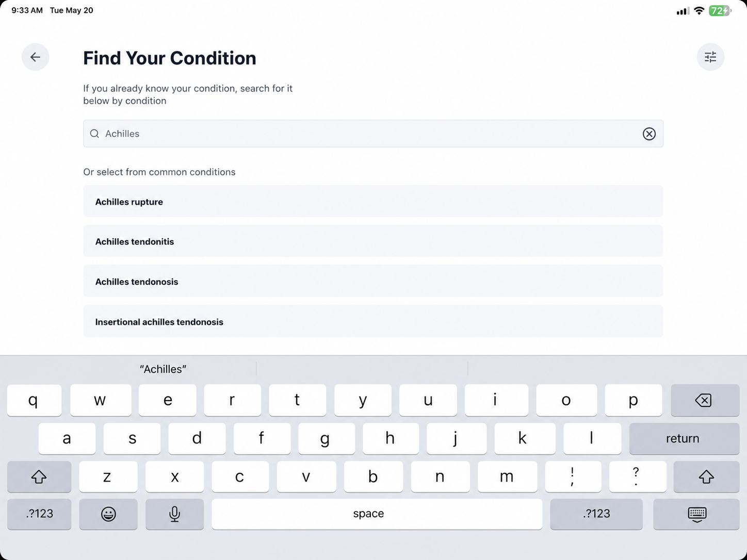Toggle the left shift key
Viewport: 747px width, 560px height.
(x=39, y=477)
